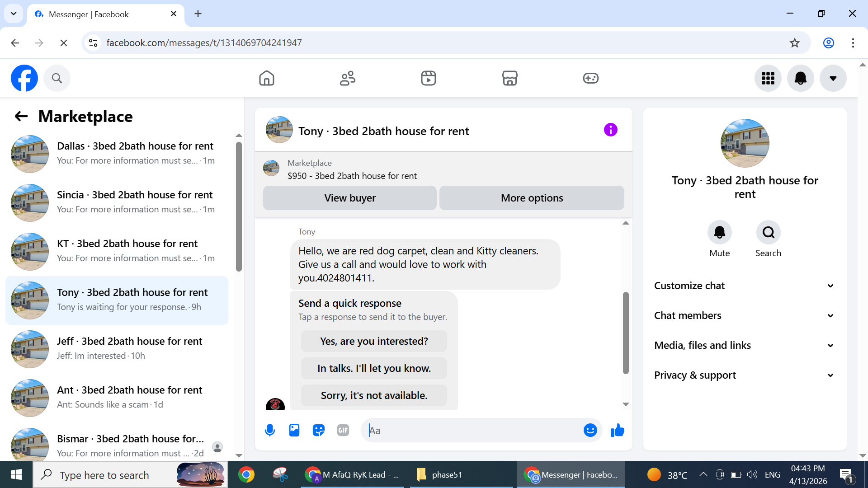This screenshot has height=488, width=868.
Task: Open Windows notification center icon
Action: click(846, 475)
